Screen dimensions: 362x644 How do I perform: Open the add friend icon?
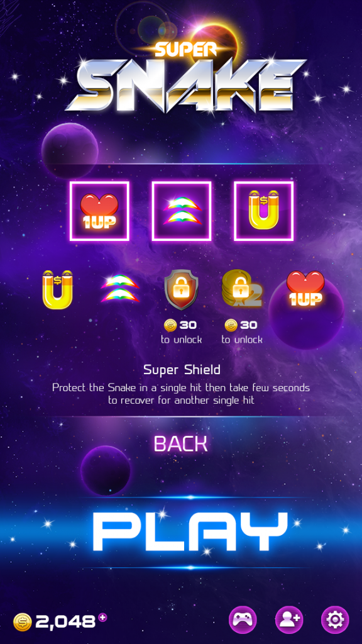point(289,619)
